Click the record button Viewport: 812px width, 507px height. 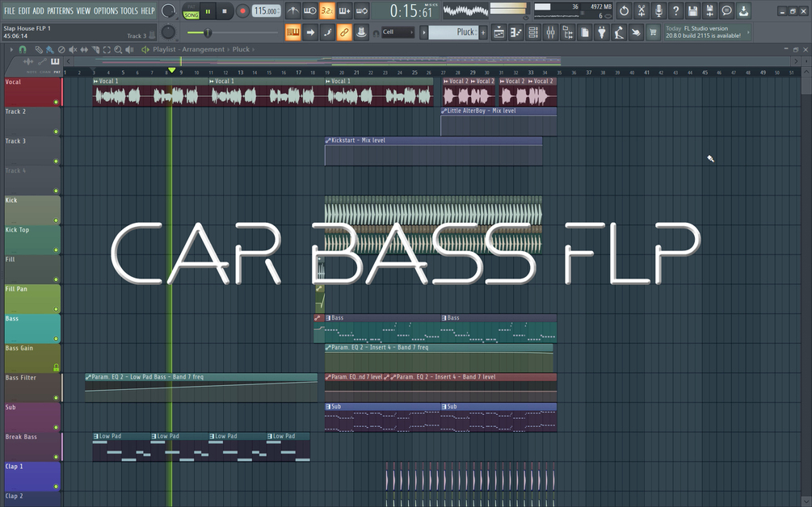pyautogui.click(x=242, y=10)
